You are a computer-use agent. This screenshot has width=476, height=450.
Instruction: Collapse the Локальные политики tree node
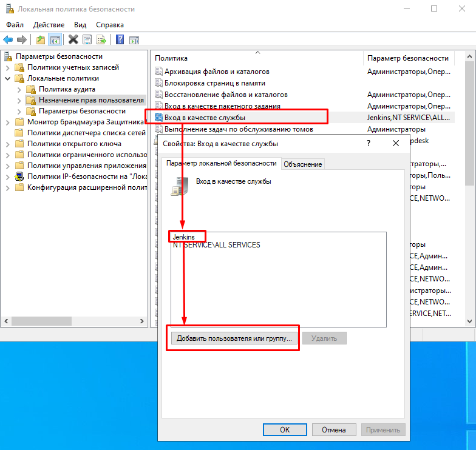(8, 78)
